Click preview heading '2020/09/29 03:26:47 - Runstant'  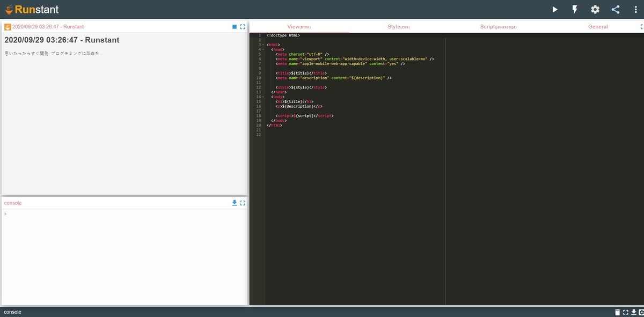pos(62,40)
